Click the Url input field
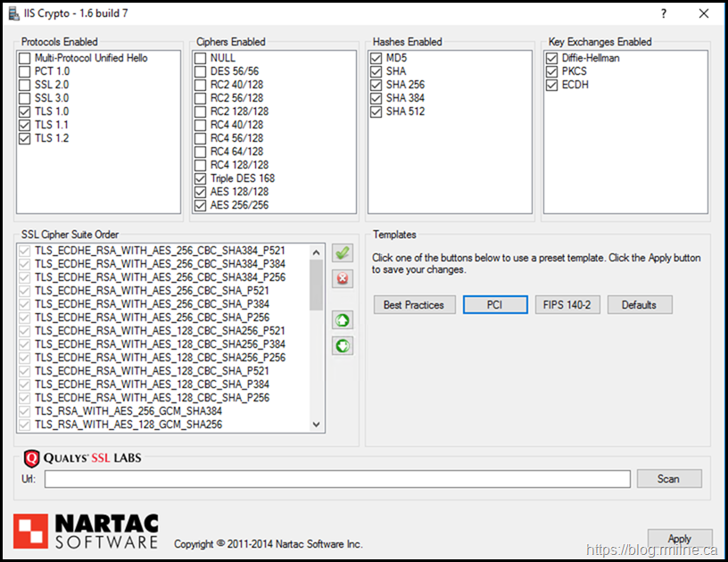The image size is (728, 562). pos(337,479)
